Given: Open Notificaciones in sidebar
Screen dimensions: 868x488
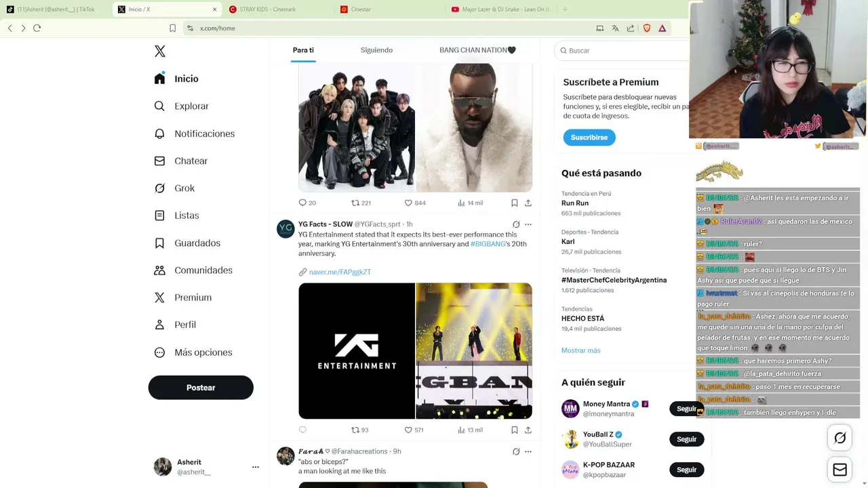Looking at the screenshot, I should click(x=194, y=134).
